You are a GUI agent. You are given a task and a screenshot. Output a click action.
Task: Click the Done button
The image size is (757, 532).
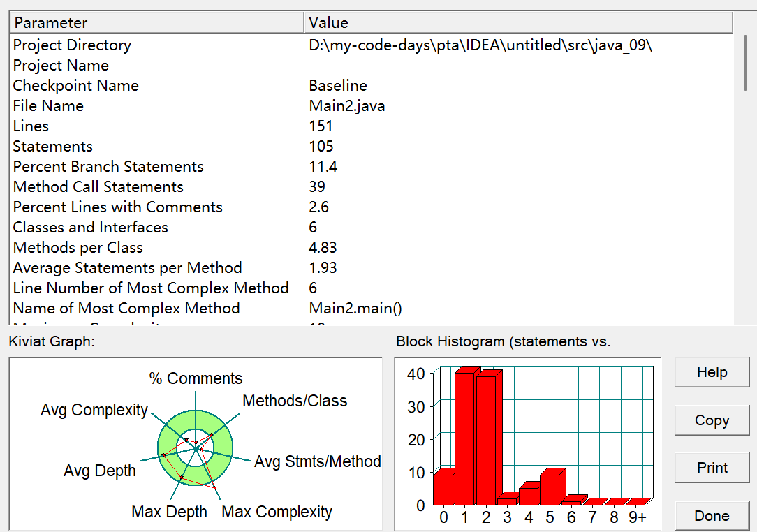(x=712, y=515)
